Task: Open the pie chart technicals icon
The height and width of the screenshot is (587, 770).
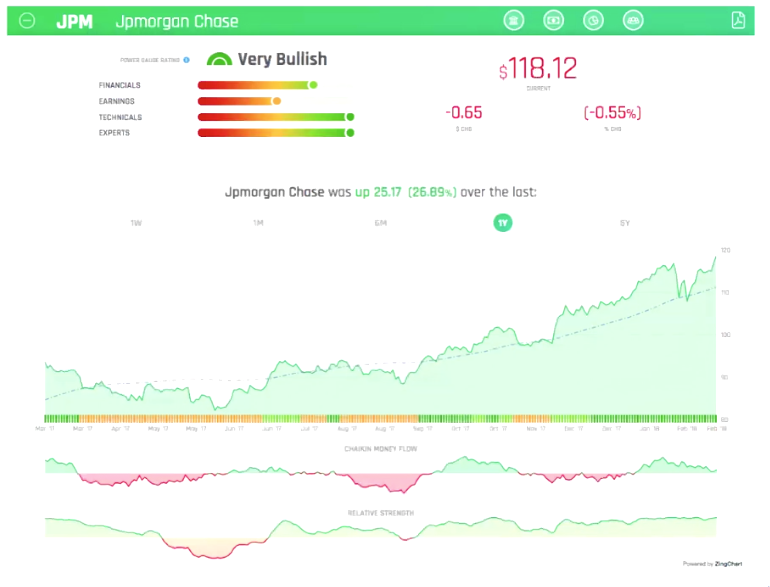Action: pos(593,21)
